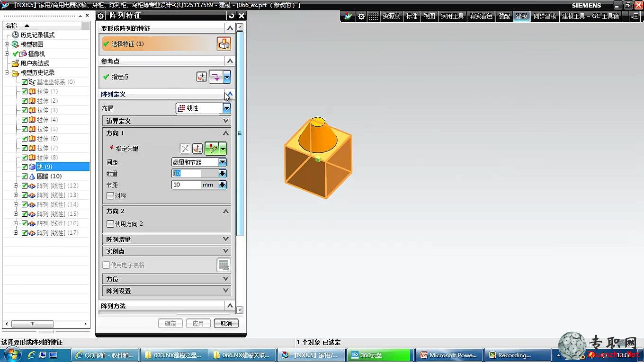Select 历史记录模式 clock item
The width and height of the screenshot is (644, 362).
tap(33, 35)
